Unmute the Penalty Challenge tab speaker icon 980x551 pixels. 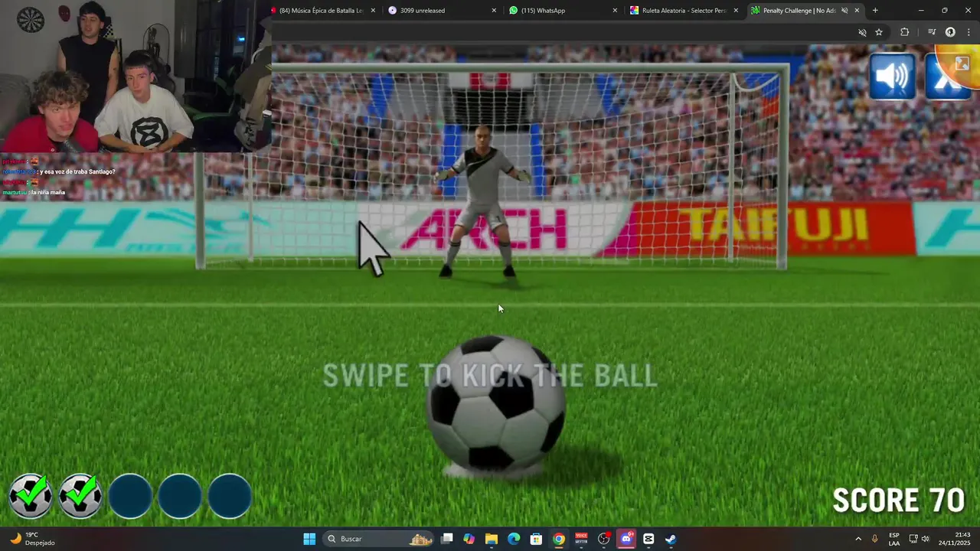tap(844, 11)
